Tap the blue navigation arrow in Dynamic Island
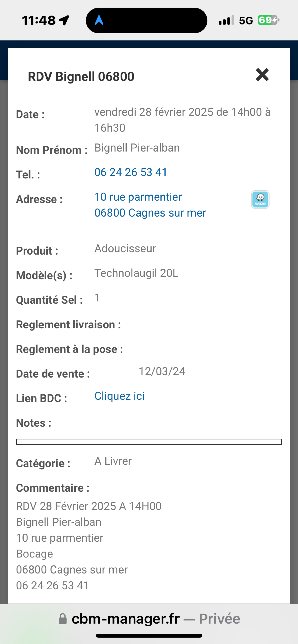 (99, 20)
